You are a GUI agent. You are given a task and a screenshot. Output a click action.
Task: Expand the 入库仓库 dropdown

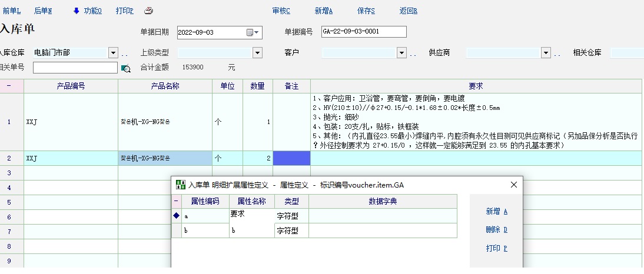114,53
